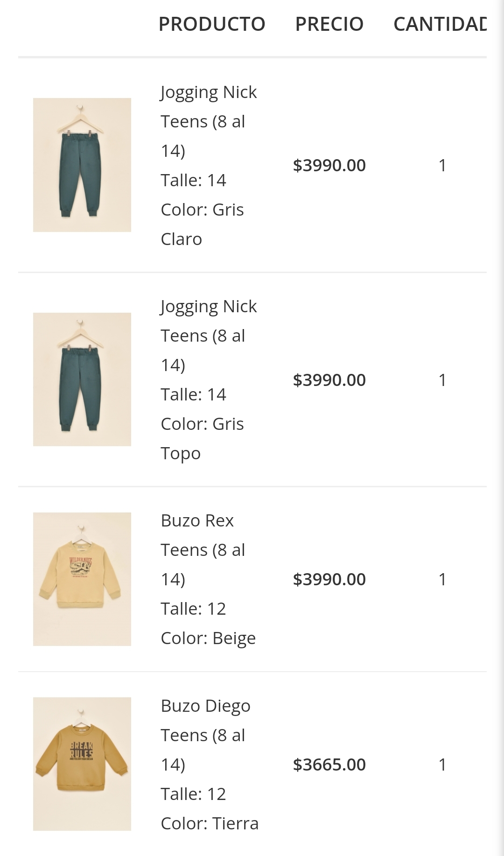
Task: Click the $3665.00 price of Buzo Diego
Action: (329, 765)
